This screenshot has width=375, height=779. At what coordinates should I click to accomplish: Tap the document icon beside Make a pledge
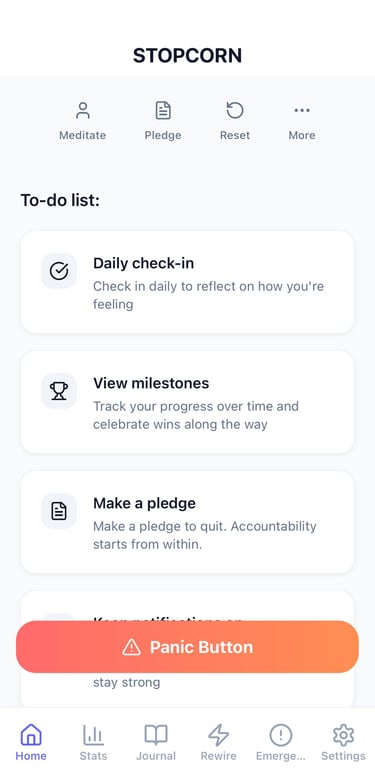(x=59, y=511)
